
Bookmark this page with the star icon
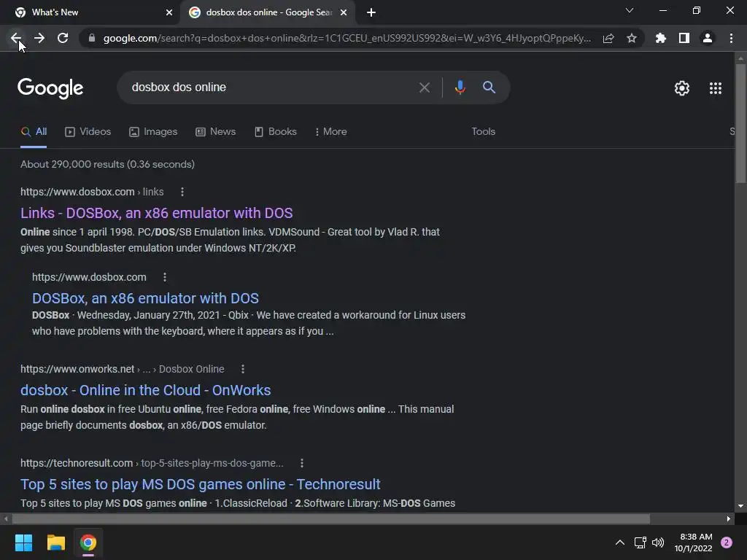point(632,38)
